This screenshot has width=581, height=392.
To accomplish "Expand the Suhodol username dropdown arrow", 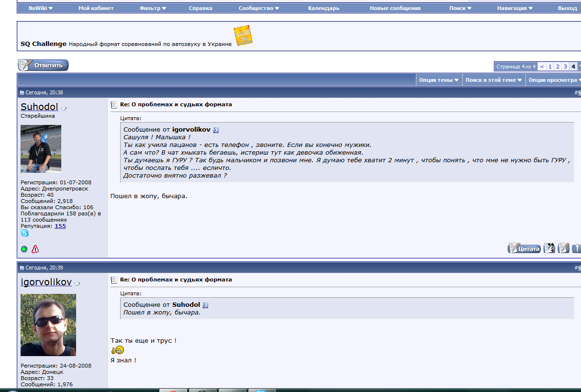I will point(64,109).
